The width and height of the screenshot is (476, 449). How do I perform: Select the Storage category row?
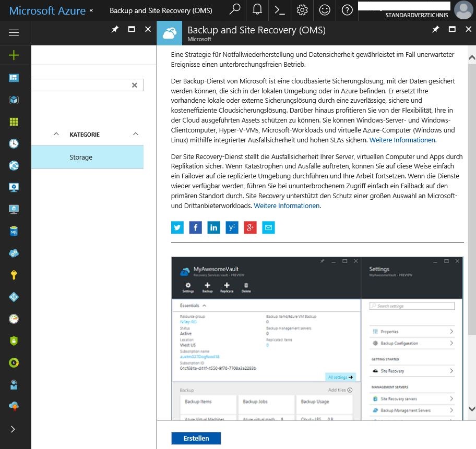[x=80, y=157]
